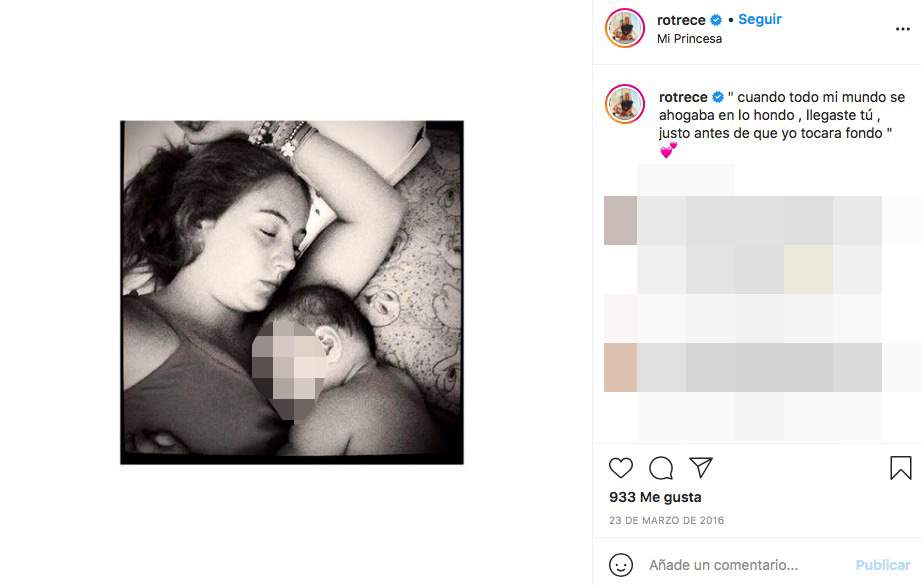Share post using the paper plane icon
This screenshot has height=586, width=922.
click(701, 468)
